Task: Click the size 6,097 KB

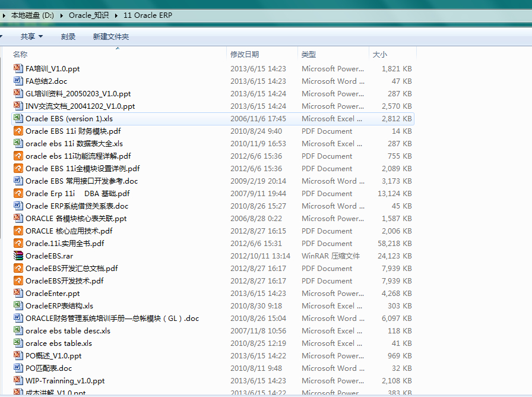Action: coord(397,318)
